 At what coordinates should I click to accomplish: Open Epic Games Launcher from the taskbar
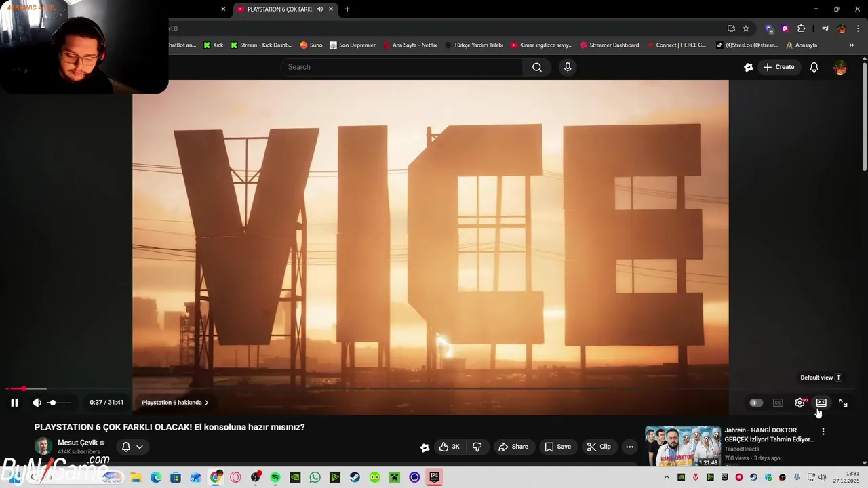pyautogui.click(x=435, y=477)
